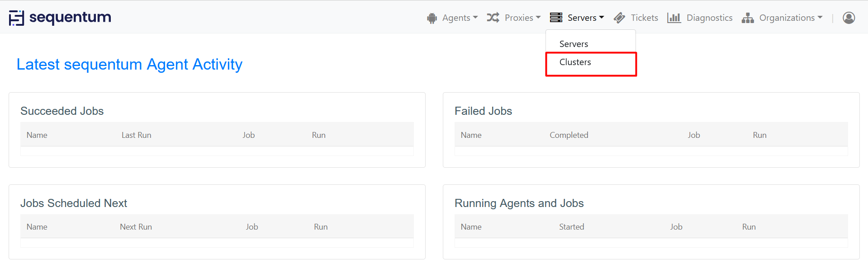
Task: Click the Agents robot icon
Action: click(x=432, y=18)
